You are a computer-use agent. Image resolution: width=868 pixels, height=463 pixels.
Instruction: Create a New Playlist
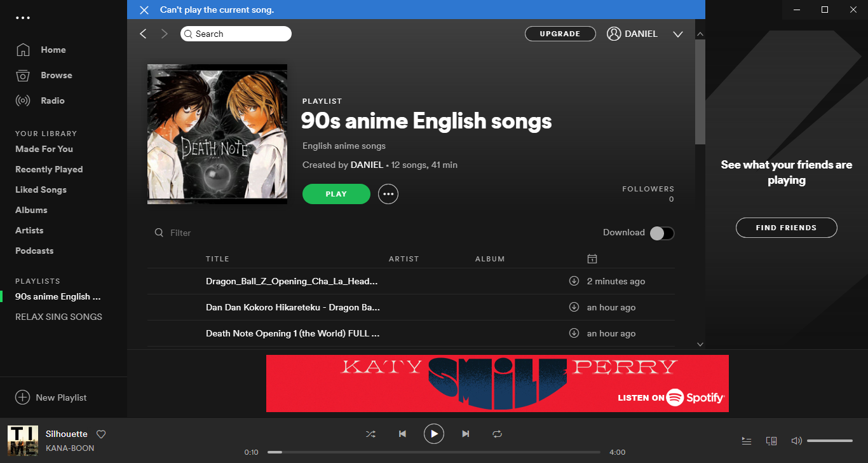tap(51, 397)
